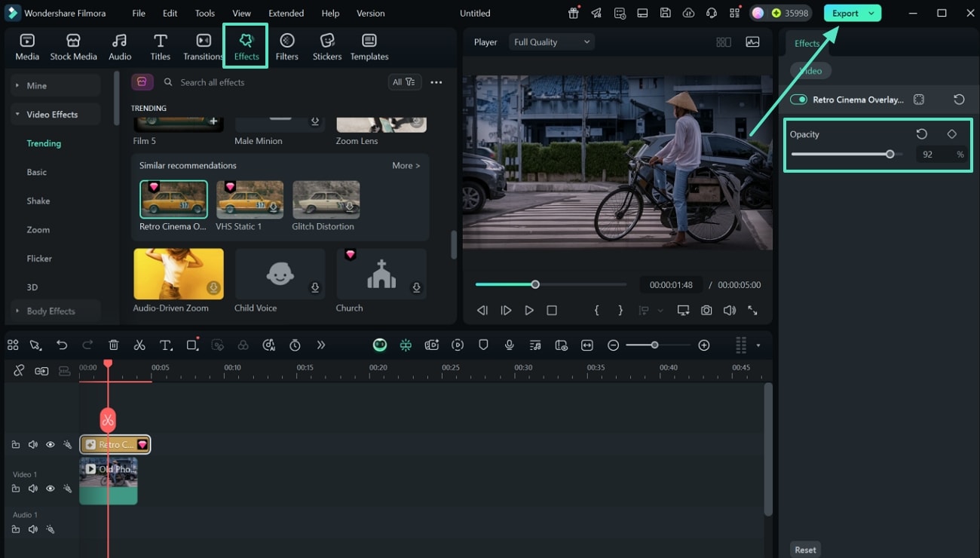Screen dimensions: 980x558
Task: Enter fullscreen preview mode
Action: point(752,310)
